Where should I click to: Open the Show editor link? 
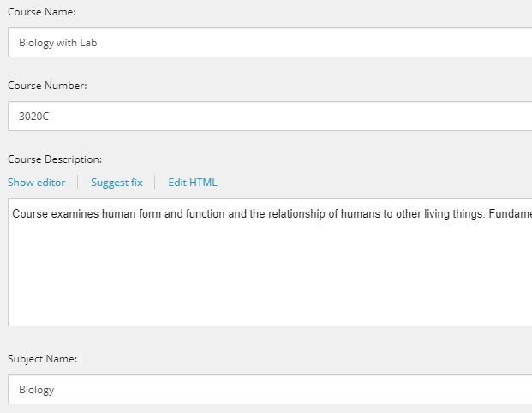pyautogui.click(x=36, y=183)
